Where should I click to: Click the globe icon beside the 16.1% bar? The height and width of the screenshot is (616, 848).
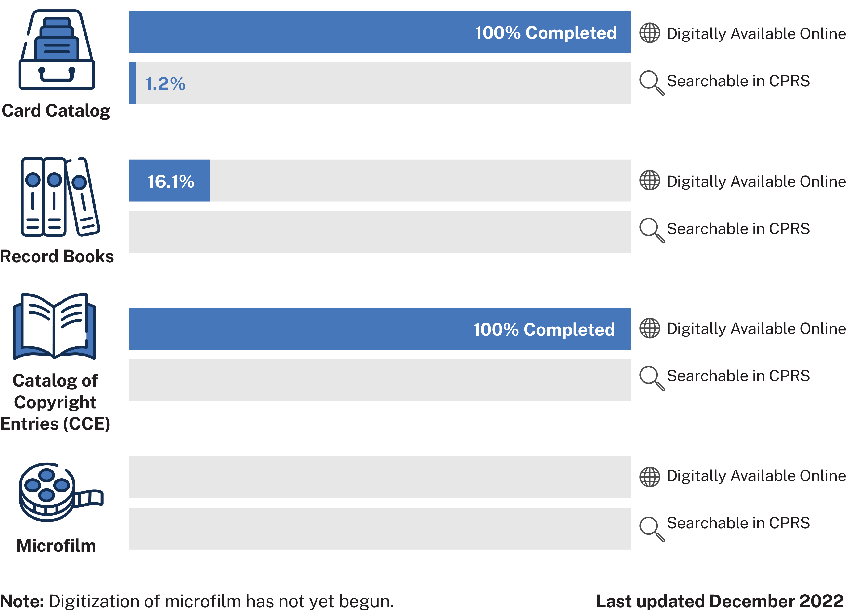click(x=649, y=181)
